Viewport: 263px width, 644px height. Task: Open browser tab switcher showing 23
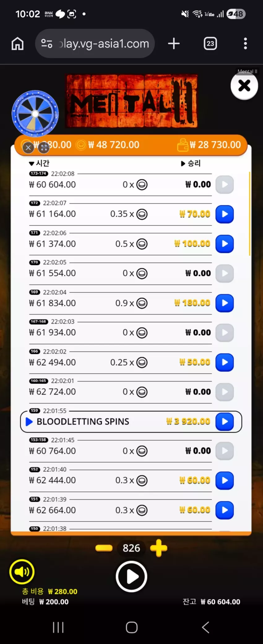210,43
